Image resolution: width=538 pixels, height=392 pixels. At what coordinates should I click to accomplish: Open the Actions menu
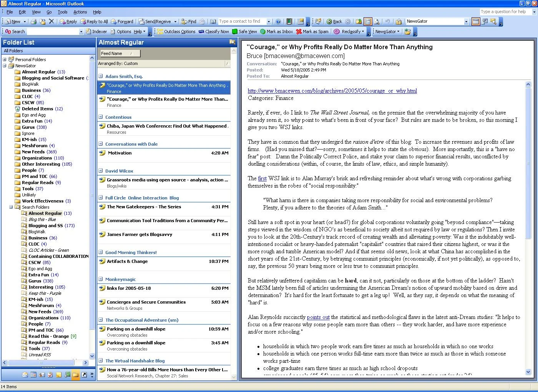tap(80, 12)
